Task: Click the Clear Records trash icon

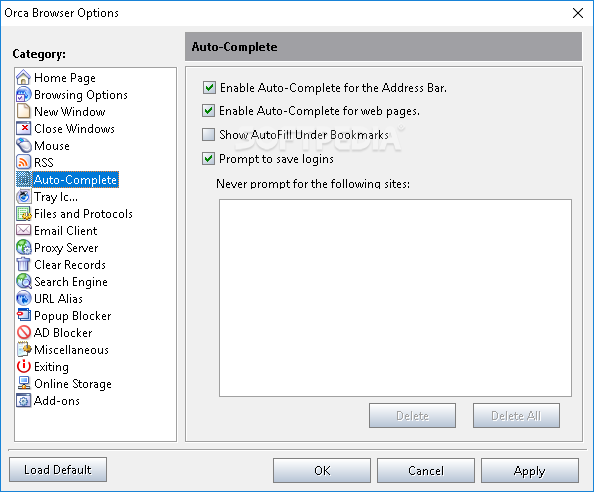Action: point(23,264)
